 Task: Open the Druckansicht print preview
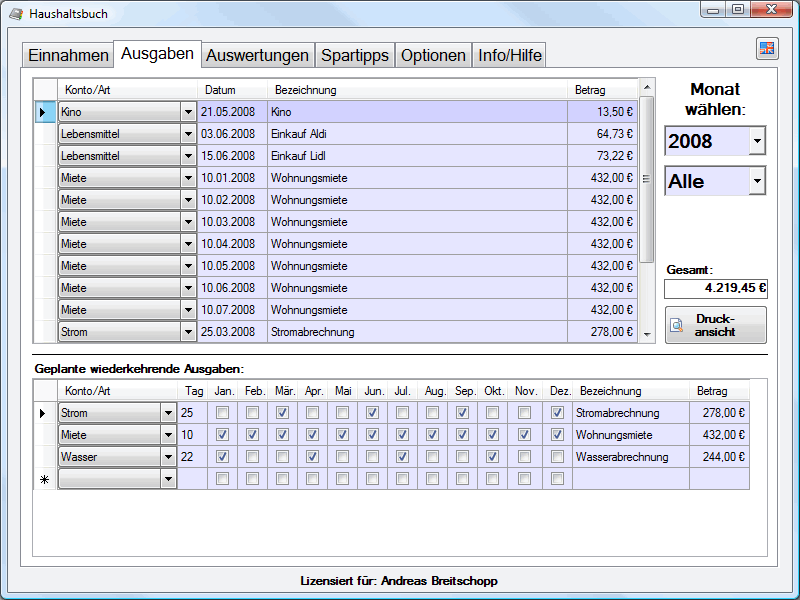tap(716, 325)
